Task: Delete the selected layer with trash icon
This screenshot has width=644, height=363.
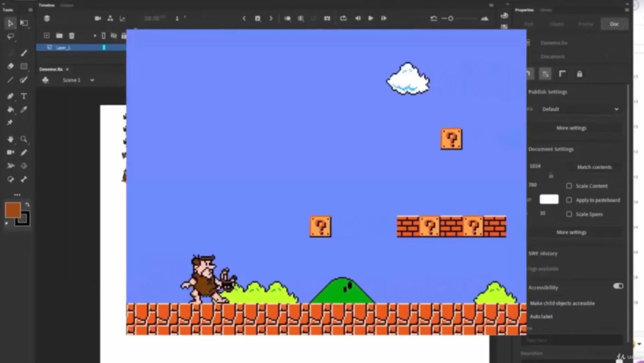Action: (x=71, y=36)
